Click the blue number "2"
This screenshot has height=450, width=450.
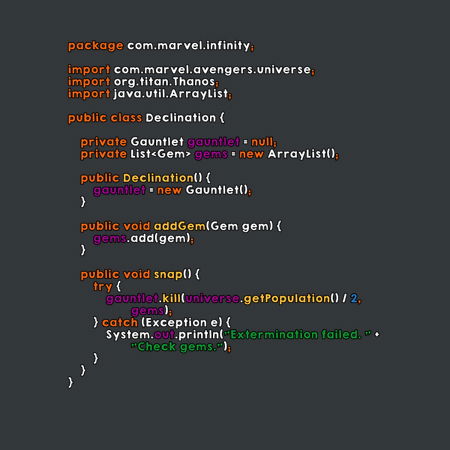pyautogui.click(x=354, y=298)
